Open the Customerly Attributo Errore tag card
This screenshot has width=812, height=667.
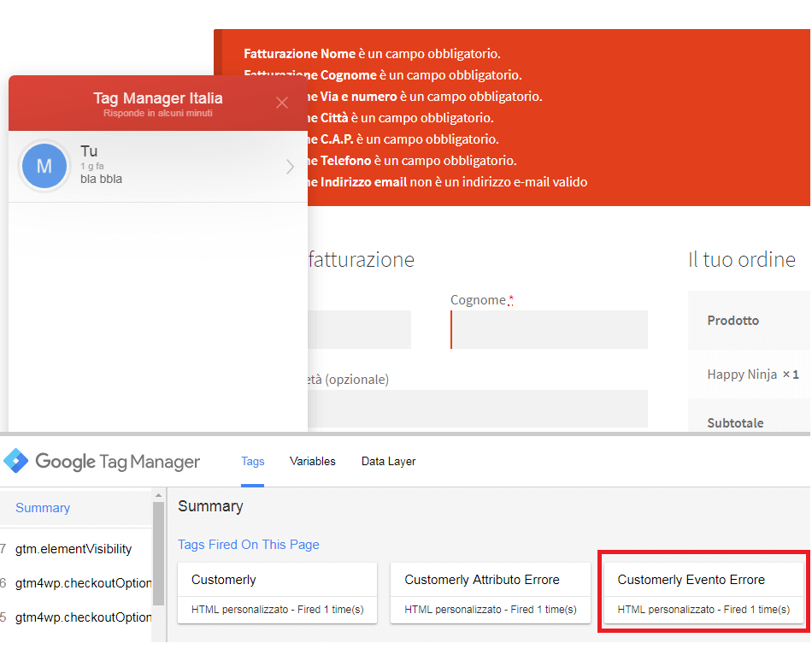490,593
